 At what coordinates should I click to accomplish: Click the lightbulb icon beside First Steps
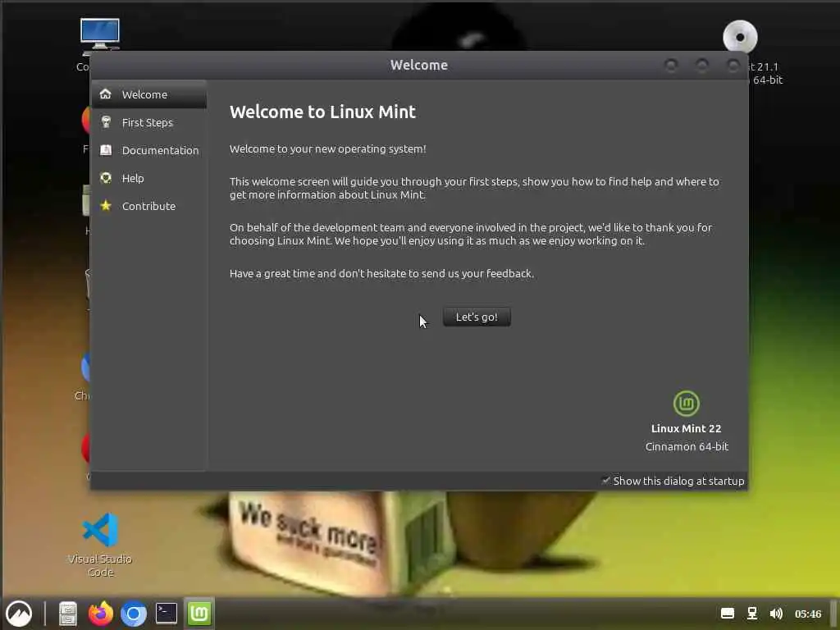(106, 122)
